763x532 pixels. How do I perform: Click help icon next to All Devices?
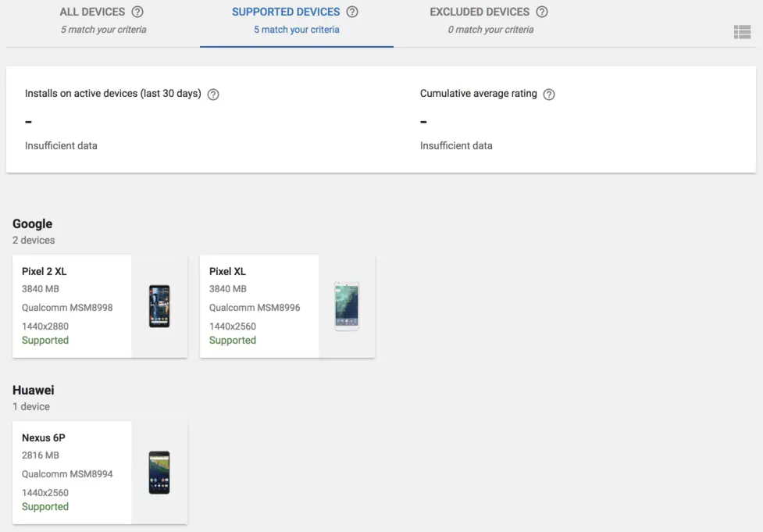(x=137, y=12)
